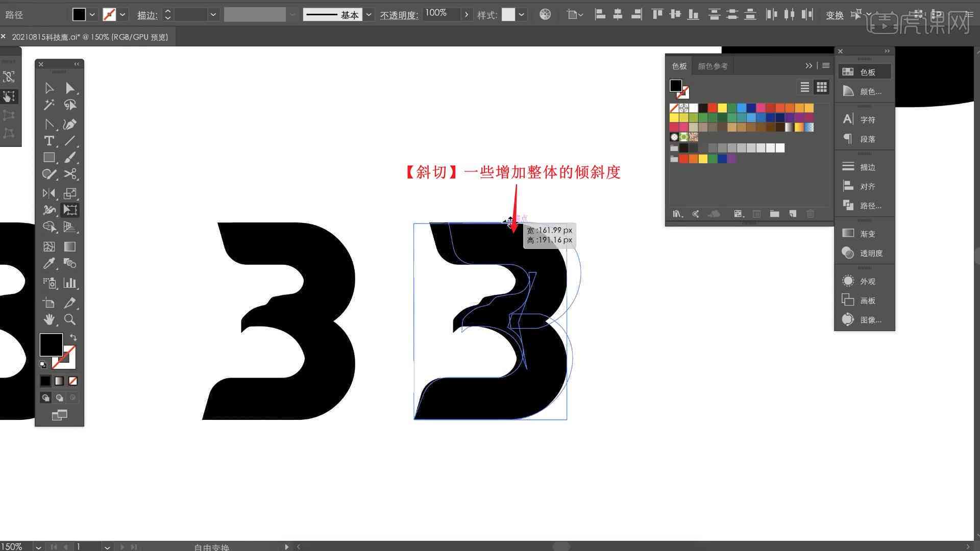
Task: Select the Perspective Grid tool
Action: tap(70, 227)
